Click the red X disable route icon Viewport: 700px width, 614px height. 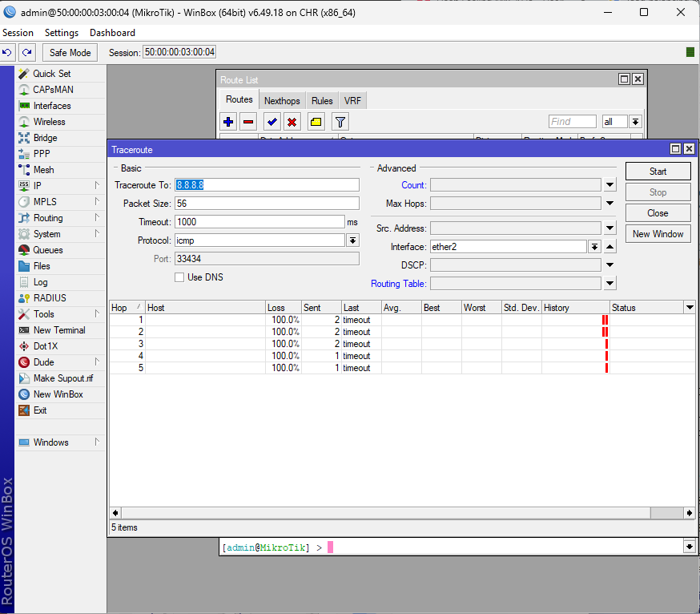click(292, 122)
